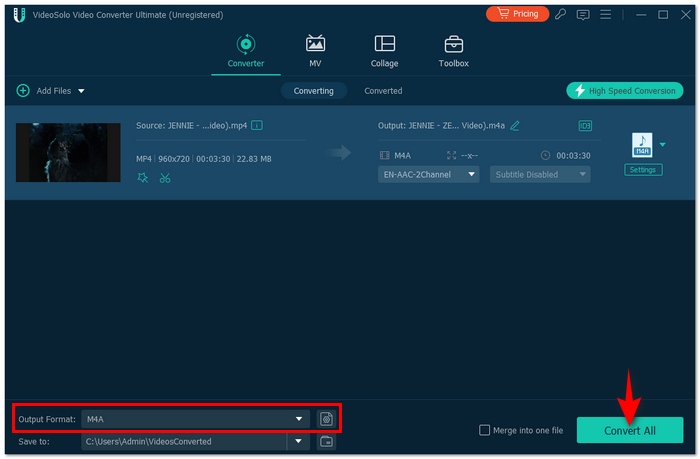The image size is (700, 459).
Task: Show the Converted list
Action: pos(383,91)
